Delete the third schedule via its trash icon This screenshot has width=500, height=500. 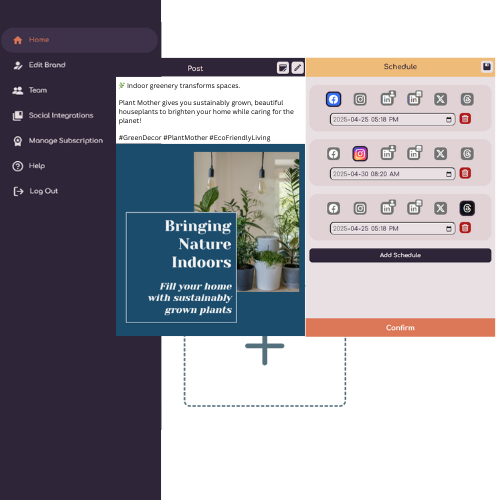coord(465,228)
